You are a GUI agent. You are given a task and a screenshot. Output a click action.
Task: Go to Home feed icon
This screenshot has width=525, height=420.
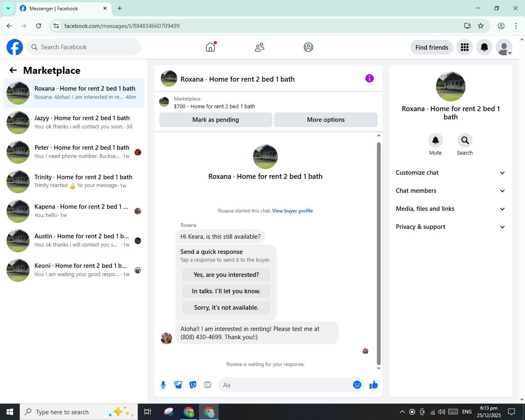click(210, 47)
